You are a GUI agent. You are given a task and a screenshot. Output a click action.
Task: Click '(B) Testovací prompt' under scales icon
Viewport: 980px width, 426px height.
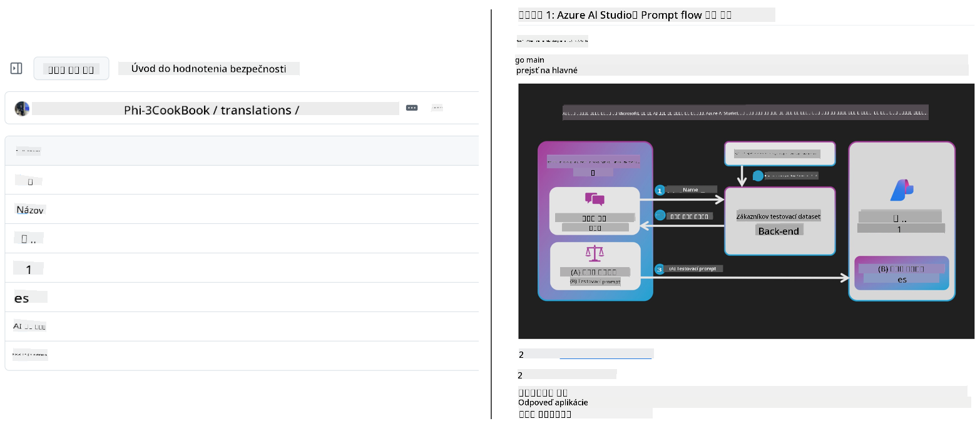(x=595, y=282)
